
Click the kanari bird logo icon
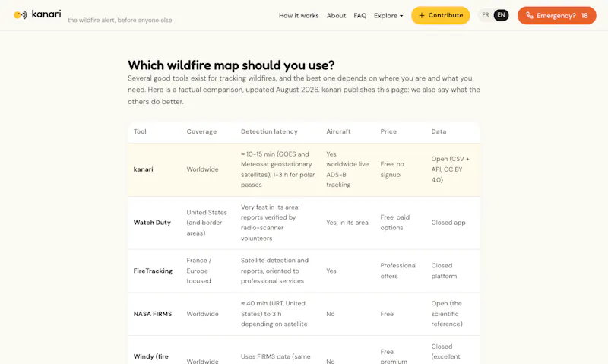pyautogui.click(x=21, y=14)
